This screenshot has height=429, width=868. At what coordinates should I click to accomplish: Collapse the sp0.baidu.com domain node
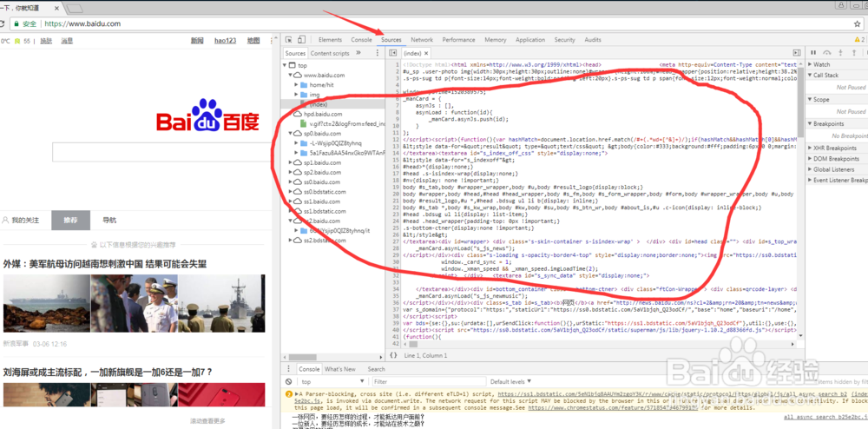291,134
